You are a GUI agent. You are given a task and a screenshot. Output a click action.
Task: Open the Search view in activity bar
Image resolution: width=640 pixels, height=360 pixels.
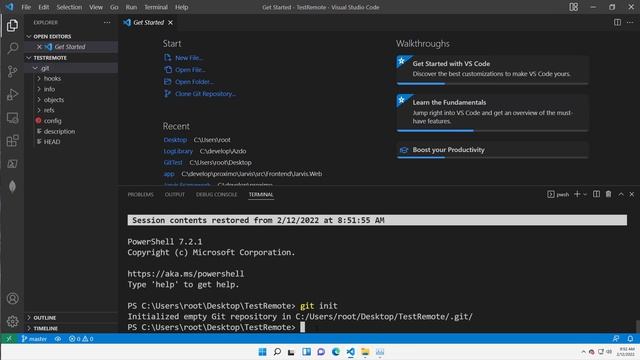12,48
